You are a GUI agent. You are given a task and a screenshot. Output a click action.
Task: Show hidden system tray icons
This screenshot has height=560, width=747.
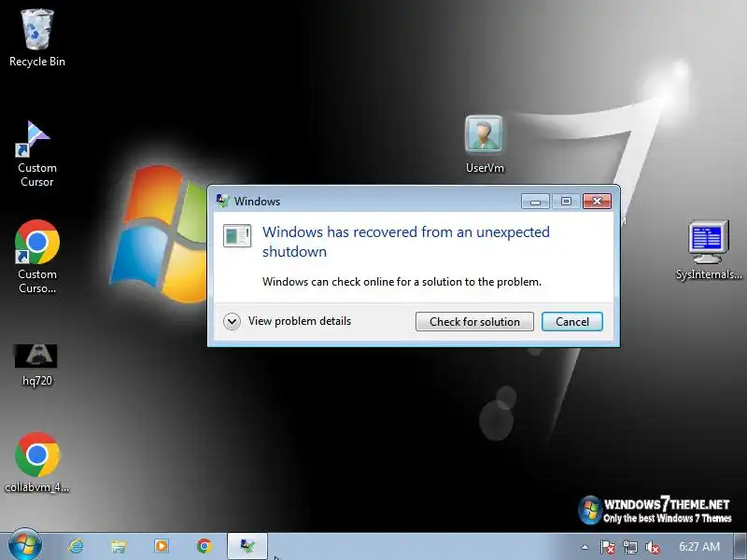click(x=585, y=547)
